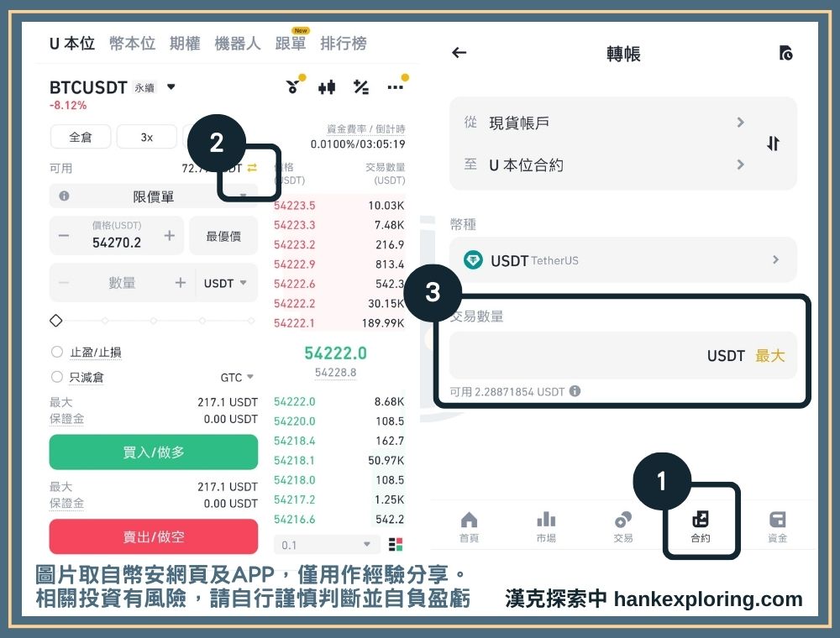Open the three-dot more menu
Screen dimensions: 840x638
click(396, 86)
